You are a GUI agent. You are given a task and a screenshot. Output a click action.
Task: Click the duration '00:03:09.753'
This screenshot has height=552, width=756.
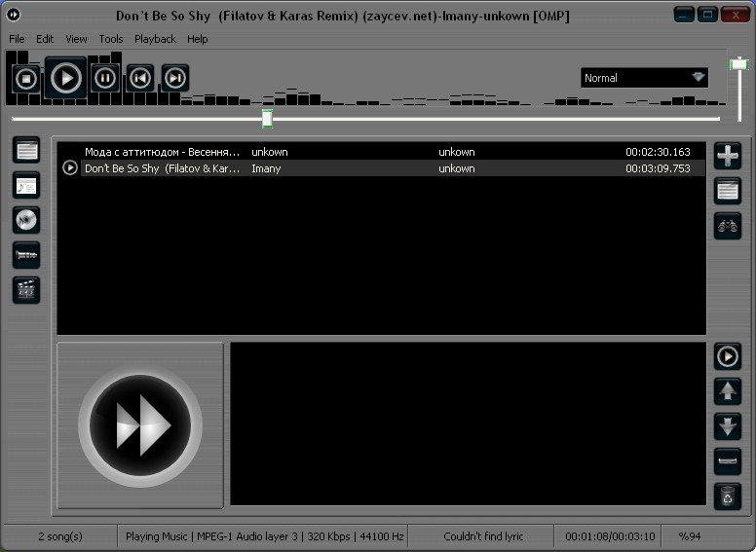[658, 168]
